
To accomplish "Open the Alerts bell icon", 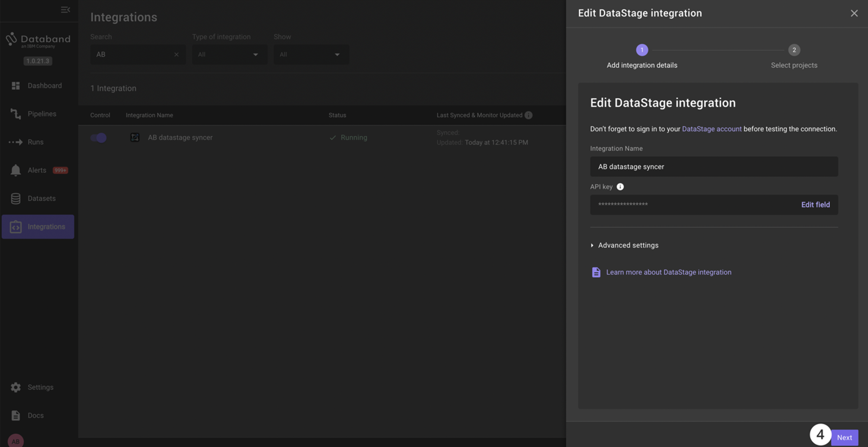I will pos(16,170).
